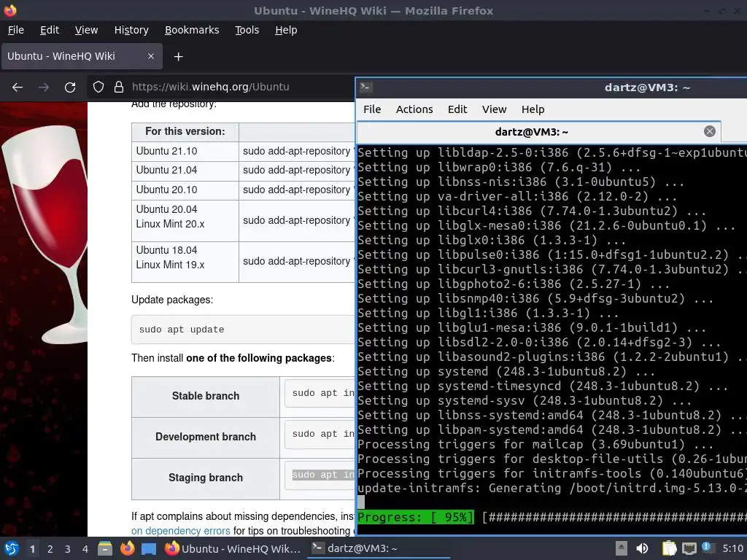Click the terminal window title icon
The height and width of the screenshot is (560, 747).
pyautogui.click(x=366, y=87)
